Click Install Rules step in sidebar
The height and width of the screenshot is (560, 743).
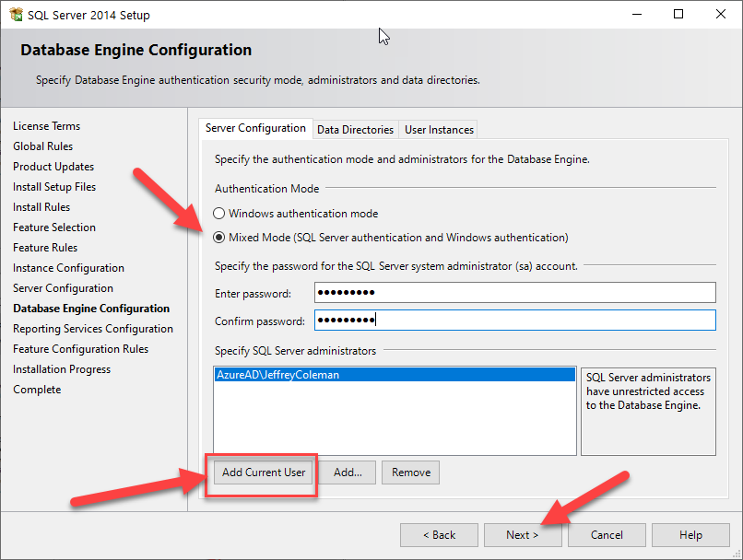tap(41, 207)
